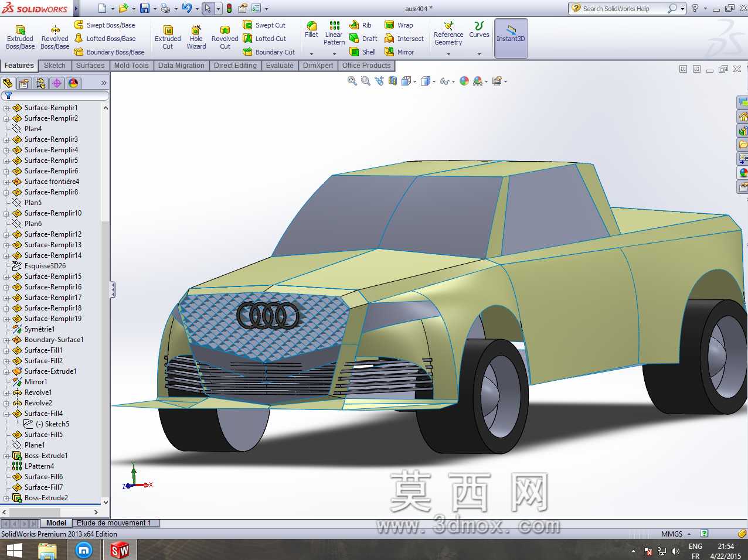Expand the Revolve1 feature
Screen dimensions: 748x560
pos(6,392)
